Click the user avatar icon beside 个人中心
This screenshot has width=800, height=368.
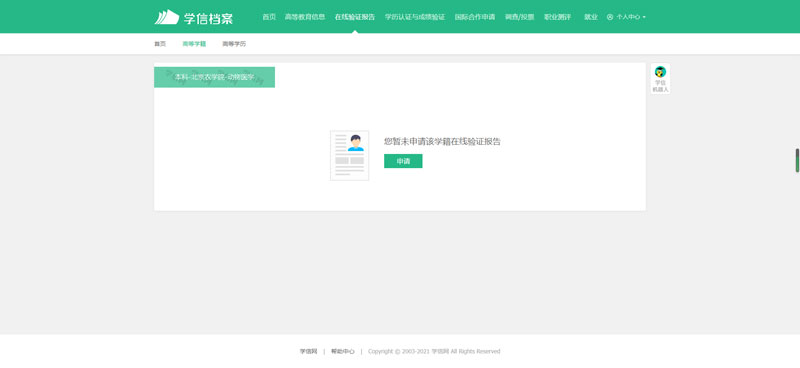[610, 17]
